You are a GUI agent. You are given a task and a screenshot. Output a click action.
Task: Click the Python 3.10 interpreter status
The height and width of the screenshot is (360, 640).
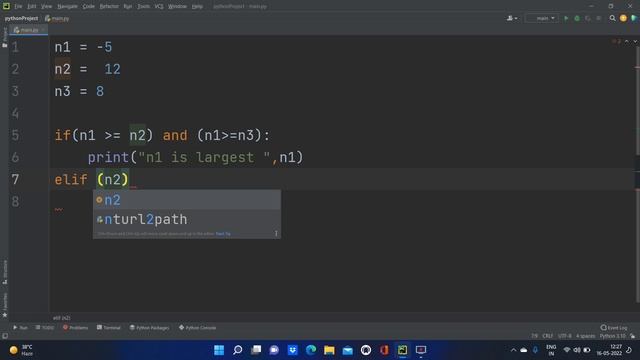click(x=613, y=336)
